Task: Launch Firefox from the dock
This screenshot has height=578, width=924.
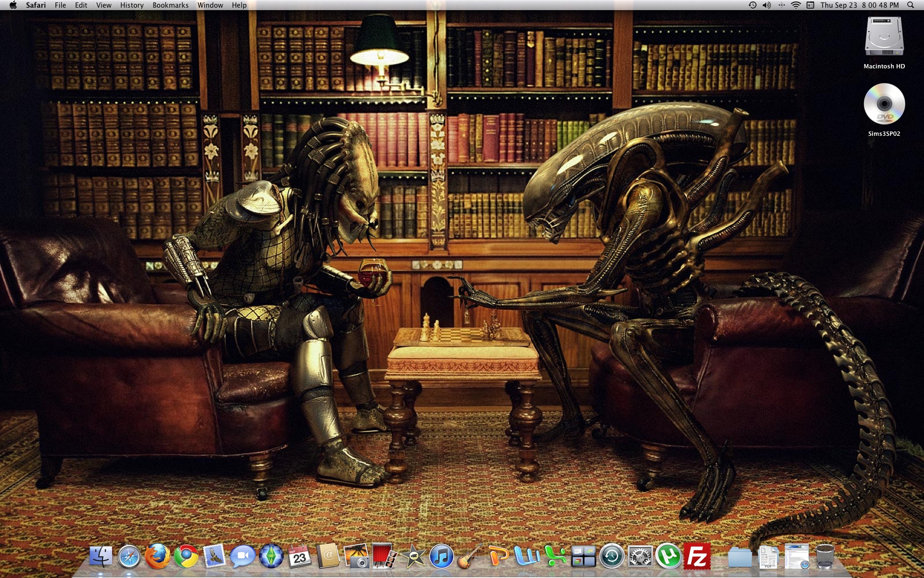Action: click(158, 556)
